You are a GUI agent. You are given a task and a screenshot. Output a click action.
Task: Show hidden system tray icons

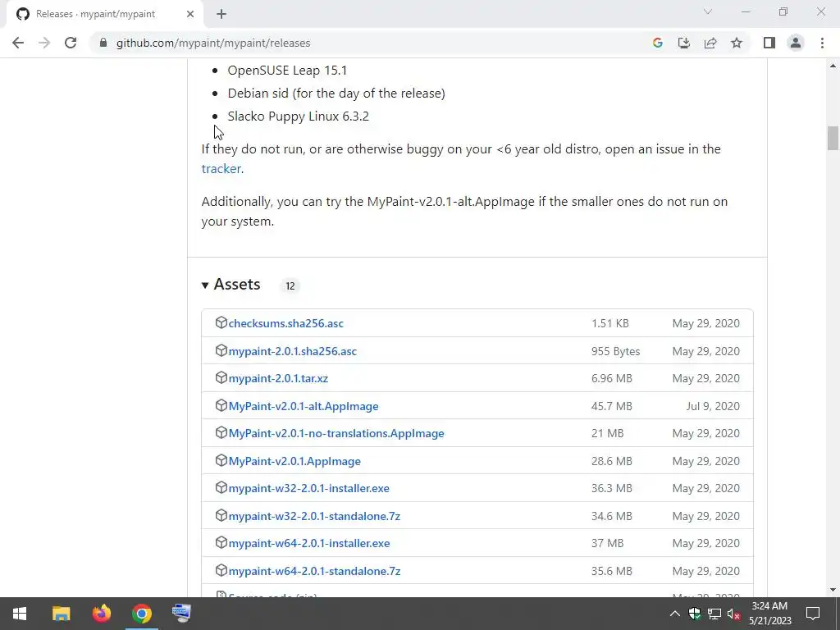675,614
